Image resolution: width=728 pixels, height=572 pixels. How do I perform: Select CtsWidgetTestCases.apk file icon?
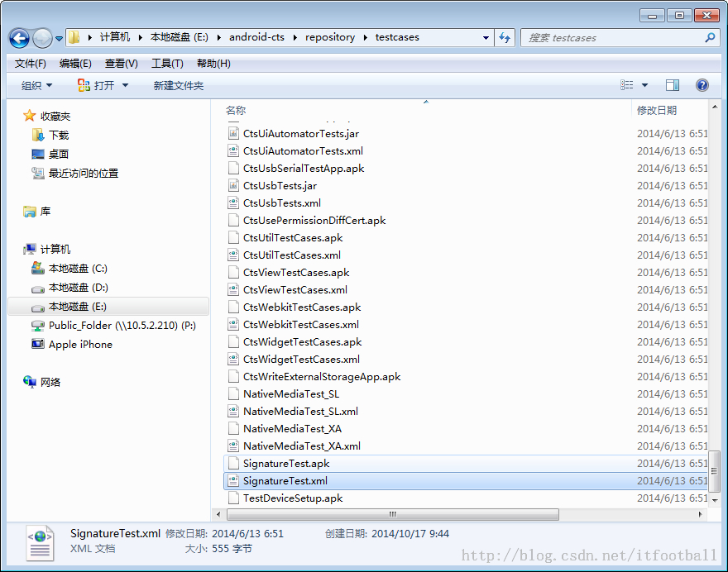click(x=233, y=341)
